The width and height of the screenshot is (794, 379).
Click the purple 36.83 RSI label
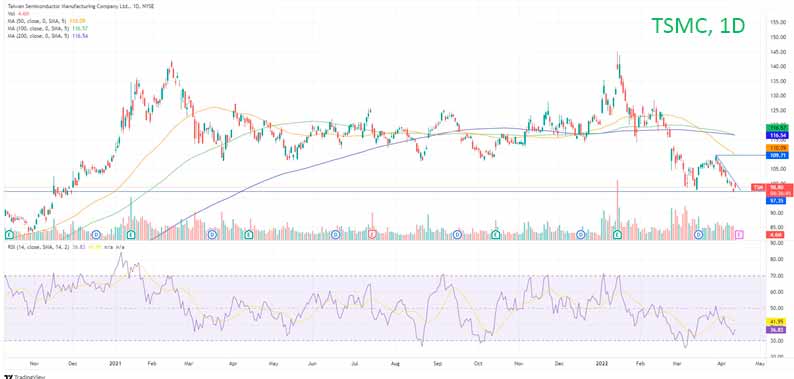point(776,329)
